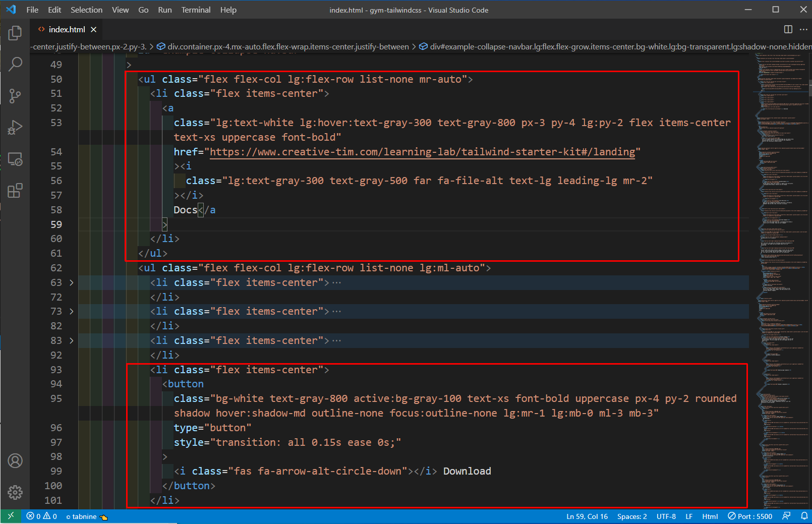Open breadcrumb div.container.px-4.mx-auto dropdown
This screenshot has width=812, height=524.
tap(283, 46)
